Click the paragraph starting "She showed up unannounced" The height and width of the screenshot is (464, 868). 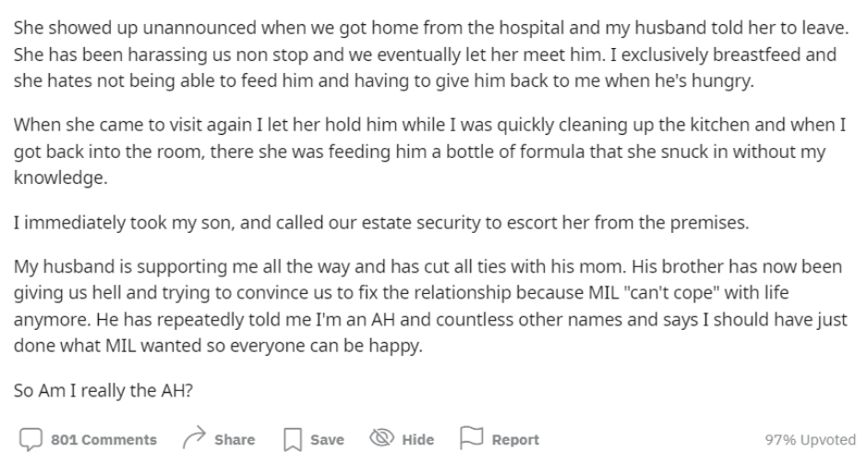click(x=431, y=55)
